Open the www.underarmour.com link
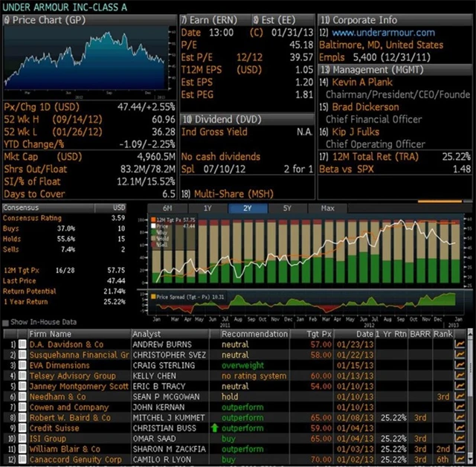Screen dimensions: 476x467 (383, 33)
